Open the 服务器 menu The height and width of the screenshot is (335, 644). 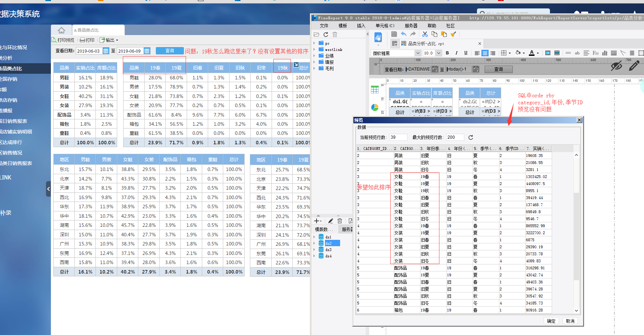[411, 26]
